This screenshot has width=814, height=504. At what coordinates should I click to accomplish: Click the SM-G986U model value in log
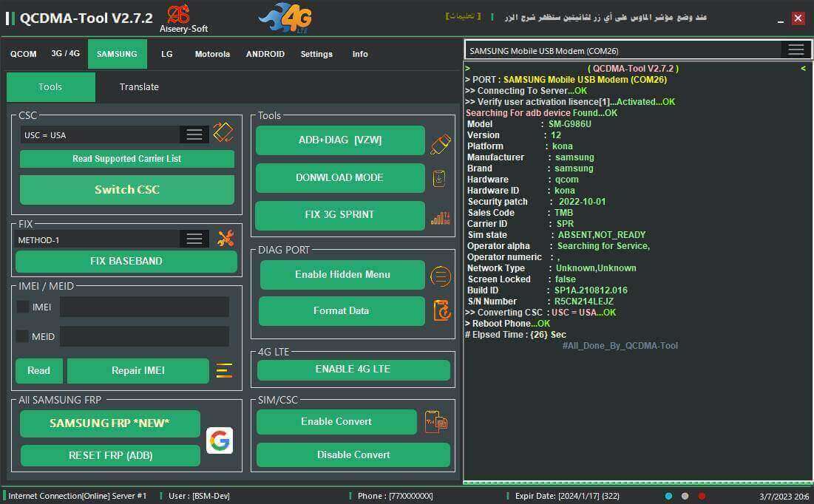coord(569,124)
